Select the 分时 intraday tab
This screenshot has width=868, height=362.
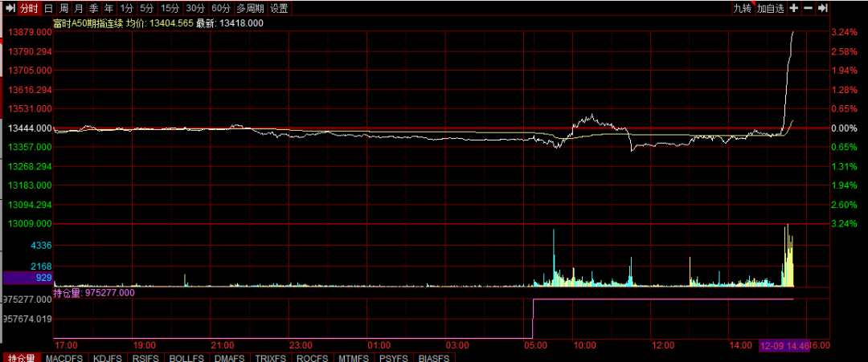pos(28,8)
